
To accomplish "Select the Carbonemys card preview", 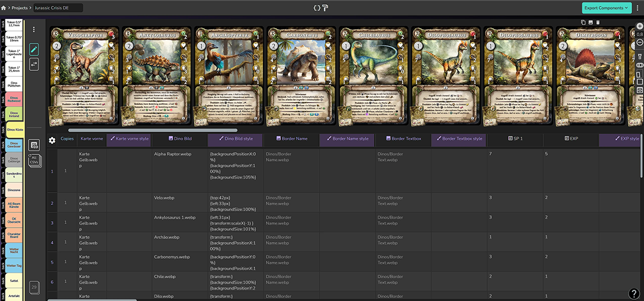I will (x=301, y=76).
